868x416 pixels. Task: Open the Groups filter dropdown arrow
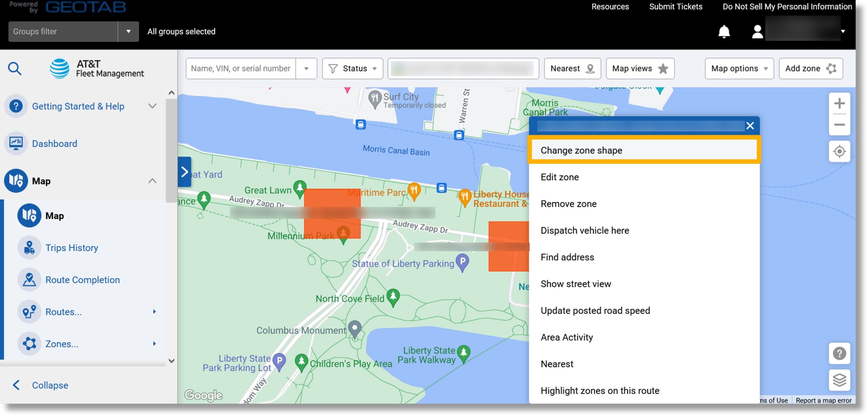pos(128,32)
